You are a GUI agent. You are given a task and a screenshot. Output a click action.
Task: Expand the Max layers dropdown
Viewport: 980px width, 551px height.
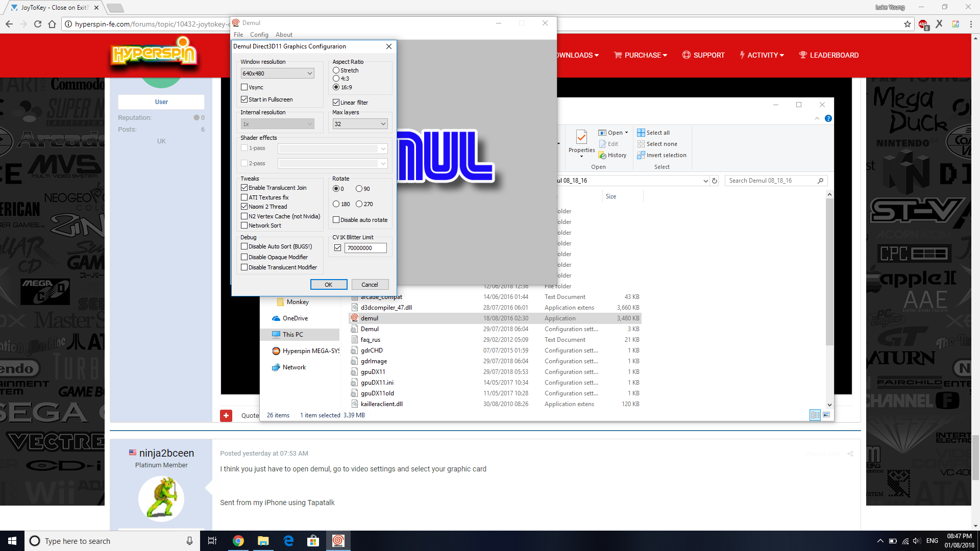[360, 124]
